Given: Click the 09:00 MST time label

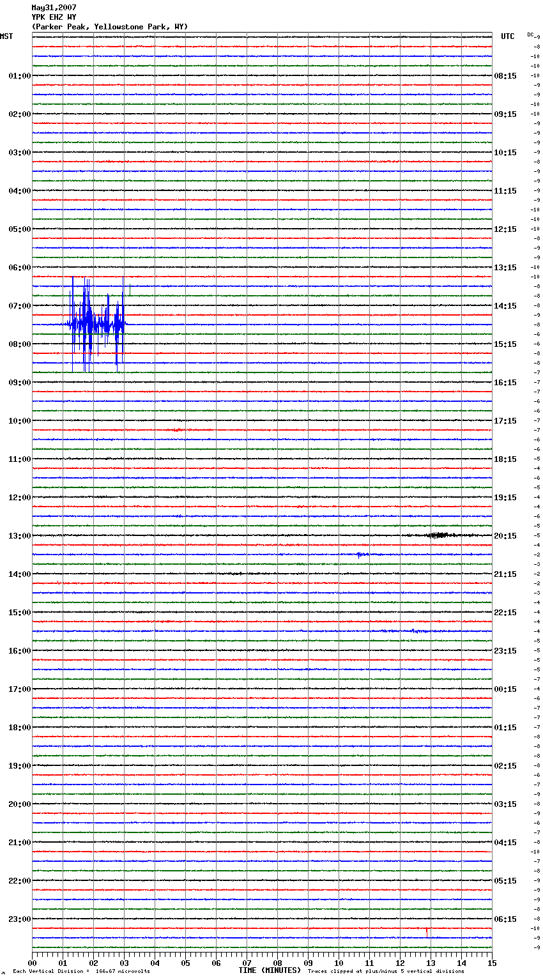Looking at the screenshot, I should click(20, 383).
